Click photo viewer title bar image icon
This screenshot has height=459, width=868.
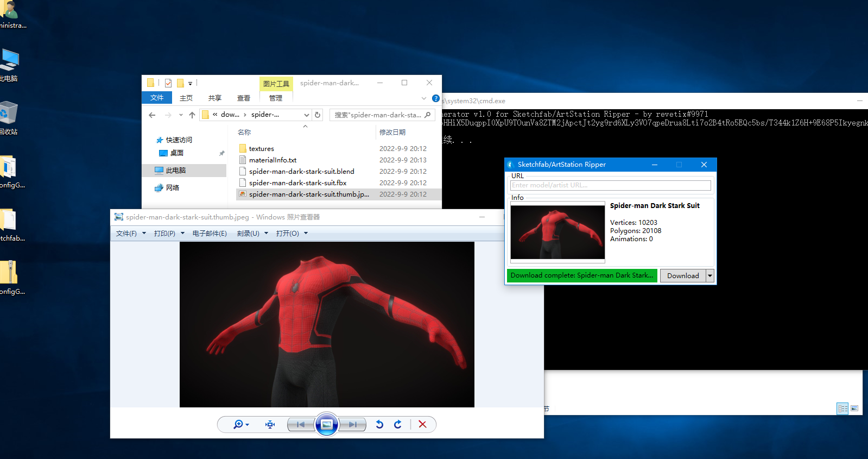119,217
